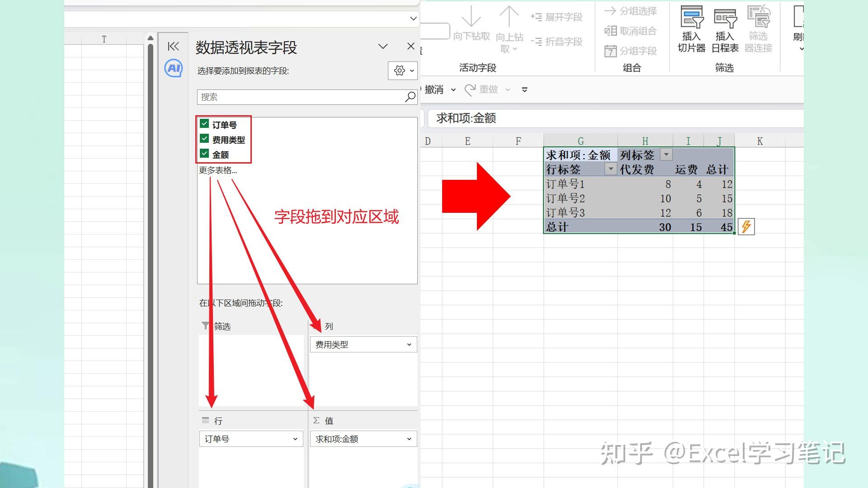Screen dimensions: 868x488
Task: Click the 取消组合 icon
Action: (631, 31)
